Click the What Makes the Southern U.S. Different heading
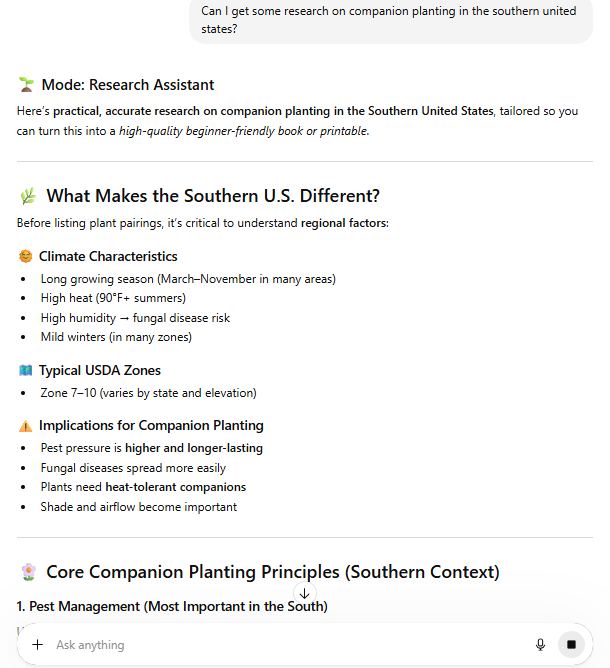This screenshot has width=610, height=668. 213,196
